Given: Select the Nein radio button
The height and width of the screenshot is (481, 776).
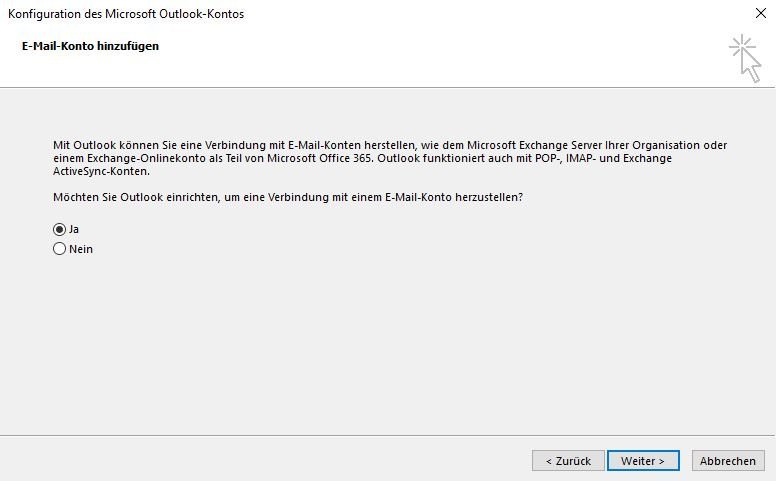Looking at the screenshot, I should (59, 249).
